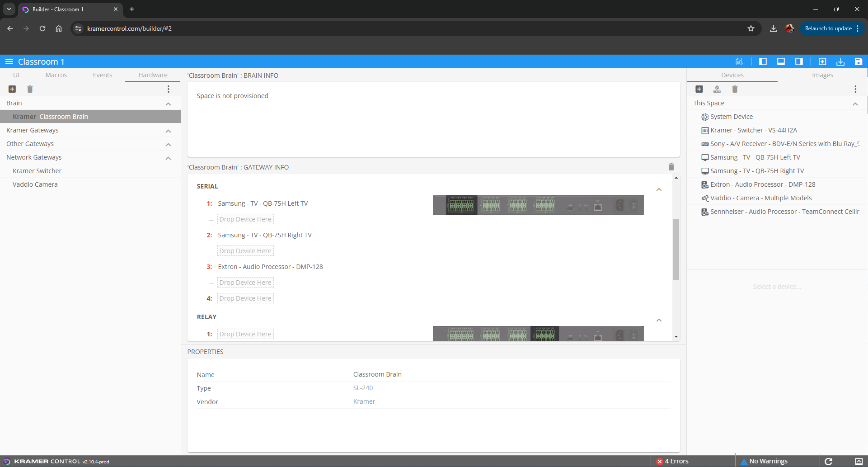Open the project search/preview document icon
Viewport: 868px width, 467px height.
739,61
